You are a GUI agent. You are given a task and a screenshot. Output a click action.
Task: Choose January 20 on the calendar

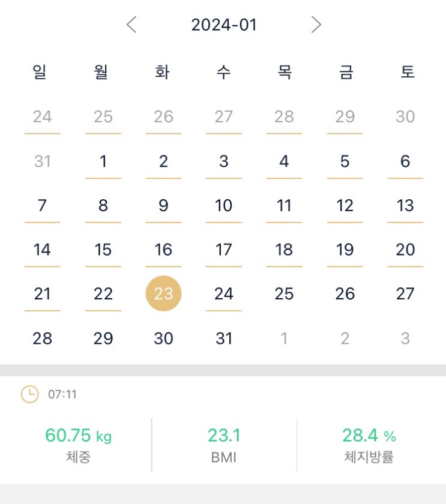tap(405, 250)
